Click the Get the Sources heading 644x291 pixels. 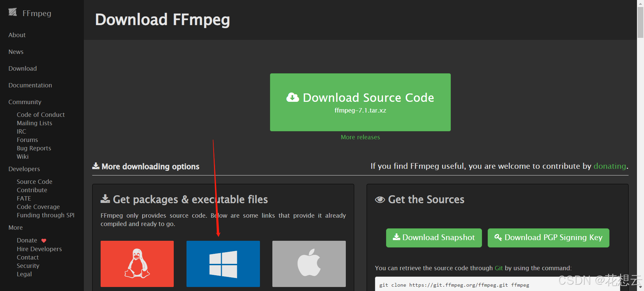(426, 200)
